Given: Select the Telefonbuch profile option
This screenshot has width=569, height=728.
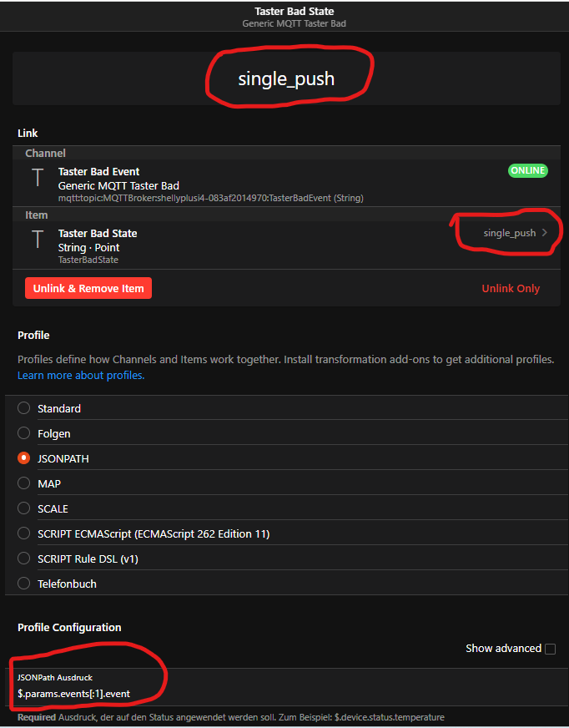Looking at the screenshot, I should (x=23, y=584).
